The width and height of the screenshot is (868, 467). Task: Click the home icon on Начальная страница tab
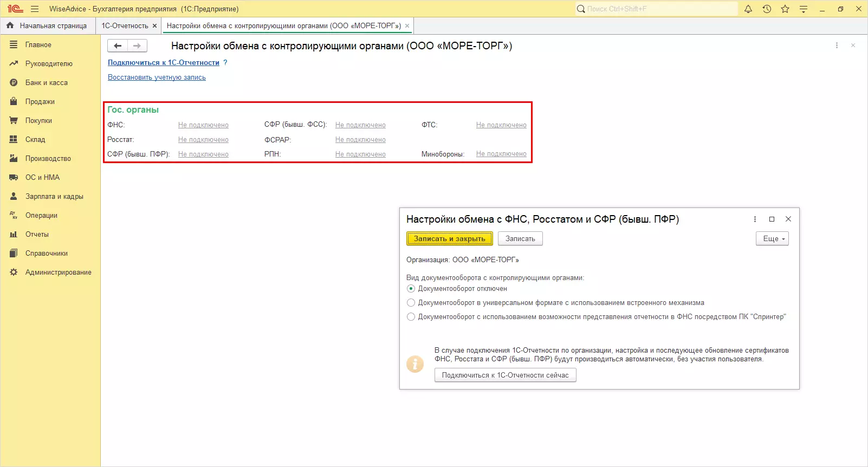coord(10,25)
